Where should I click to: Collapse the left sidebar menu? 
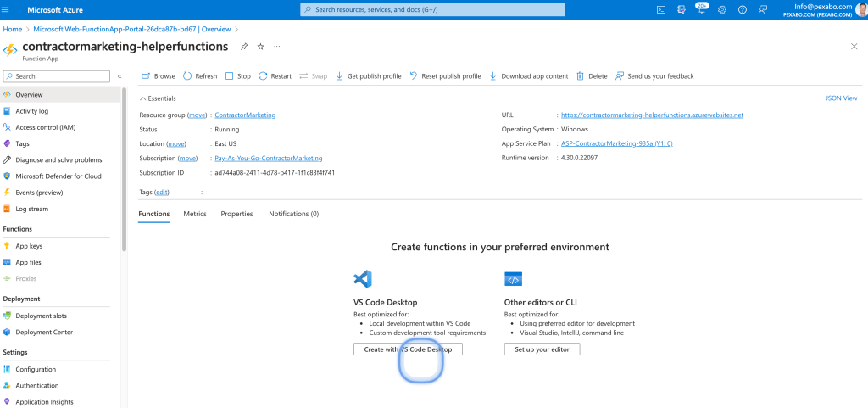(120, 76)
